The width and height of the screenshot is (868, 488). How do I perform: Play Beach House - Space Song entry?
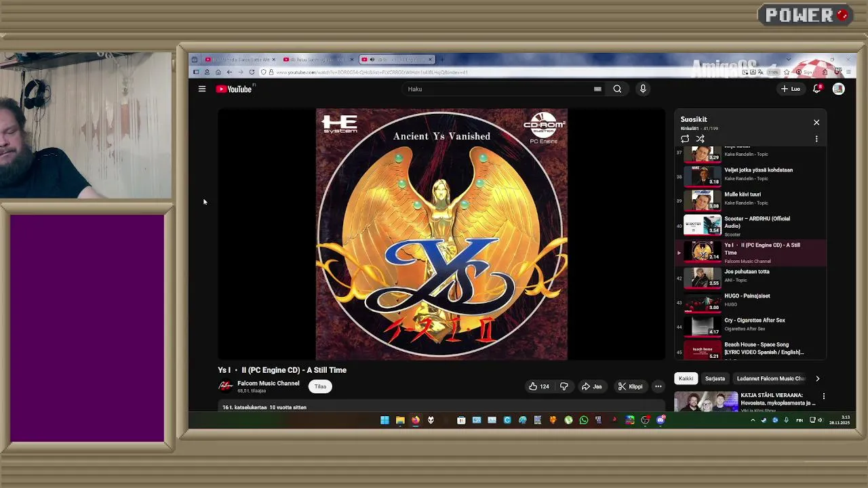tap(751, 350)
